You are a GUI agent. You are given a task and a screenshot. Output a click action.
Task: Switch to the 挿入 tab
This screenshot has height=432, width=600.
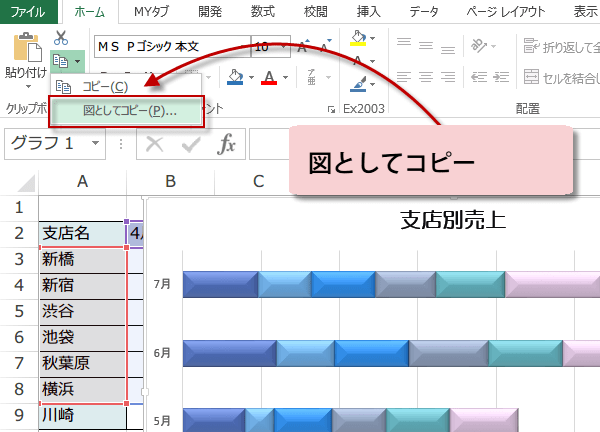(x=368, y=12)
